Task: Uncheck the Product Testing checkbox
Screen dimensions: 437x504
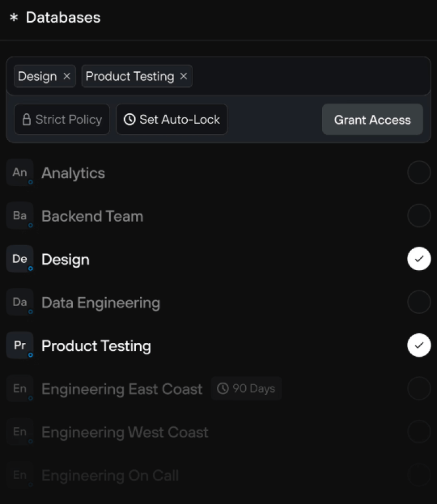Action: pos(419,346)
